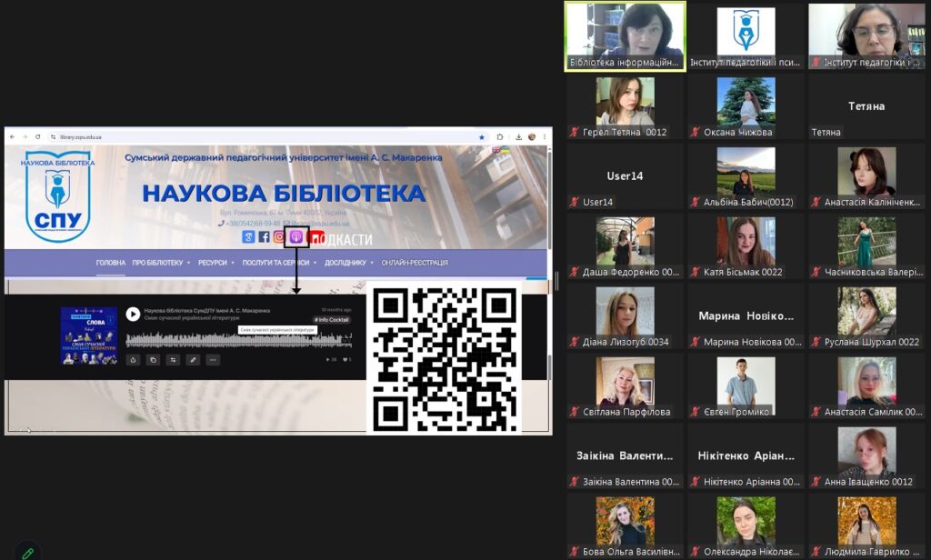Click the back arrow in the shared browser
Screen dimensions: 931x560
[x=13, y=136]
